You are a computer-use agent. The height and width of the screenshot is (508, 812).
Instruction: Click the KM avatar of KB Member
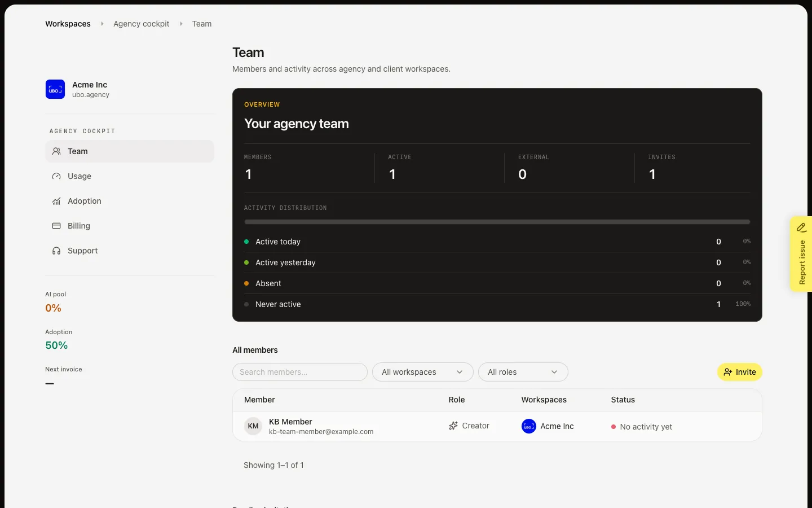[x=253, y=426]
